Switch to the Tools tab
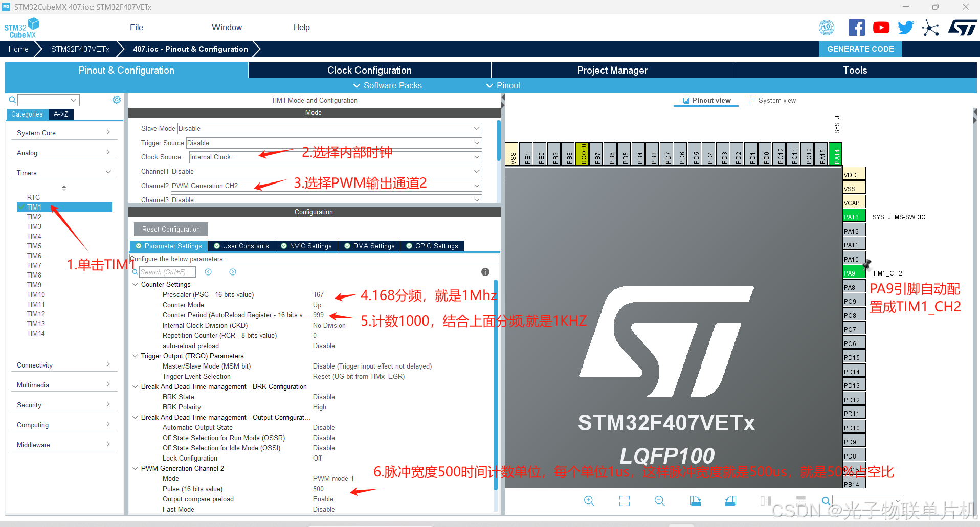Image resolution: width=980 pixels, height=527 pixels. pos(855,70)
